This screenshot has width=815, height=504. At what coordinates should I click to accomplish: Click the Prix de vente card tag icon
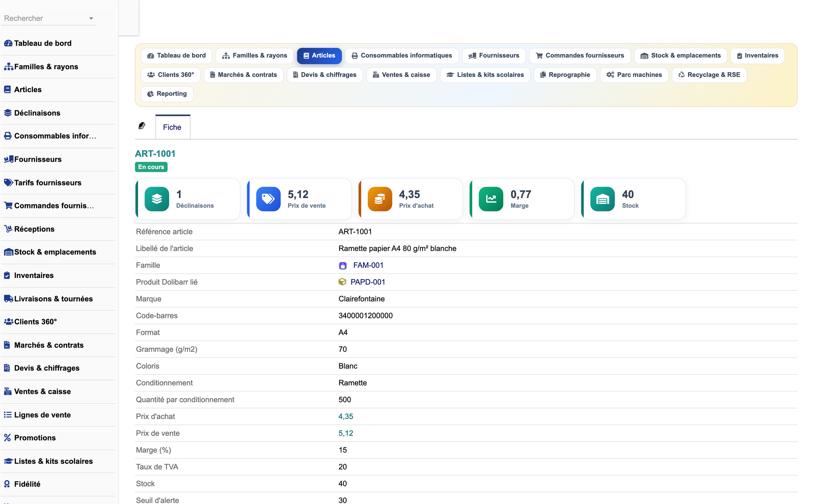tap(268, 199)
